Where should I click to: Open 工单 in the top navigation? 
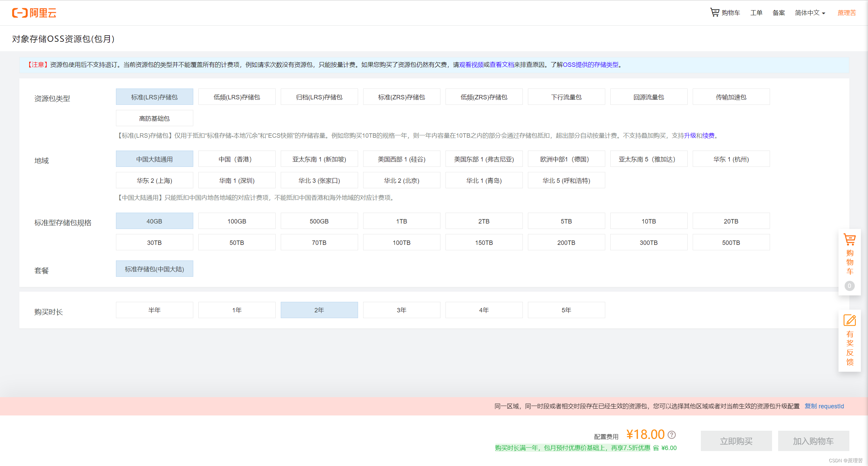(756, 13)
